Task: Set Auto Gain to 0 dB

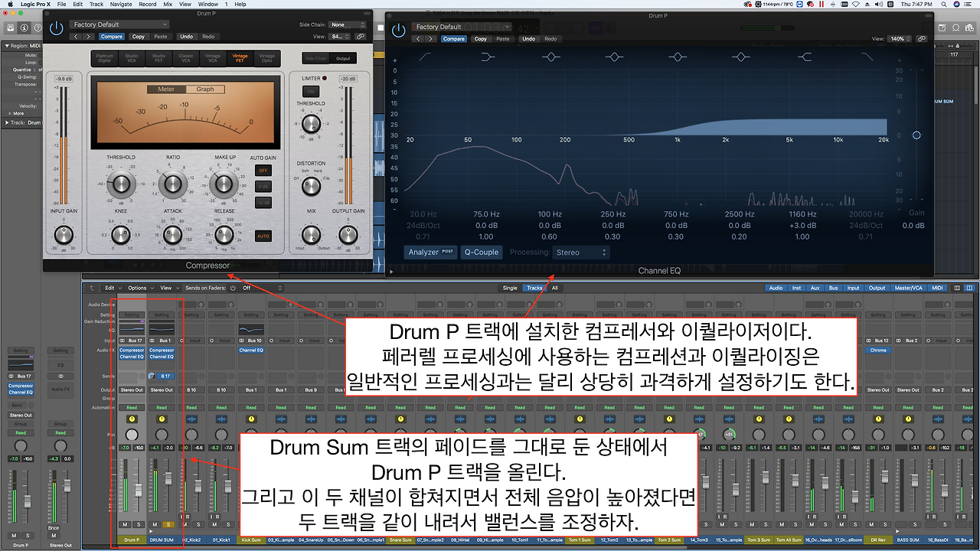Action: 263,187
